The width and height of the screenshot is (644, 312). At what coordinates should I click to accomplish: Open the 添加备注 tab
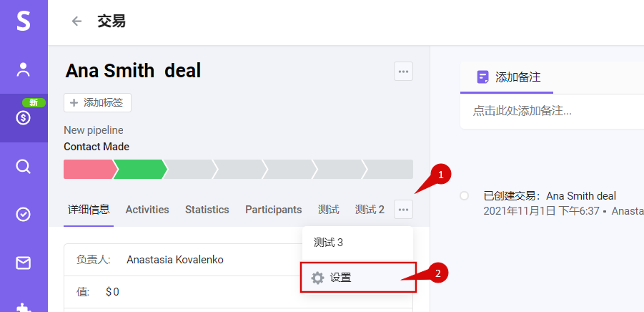pos(507,77)
